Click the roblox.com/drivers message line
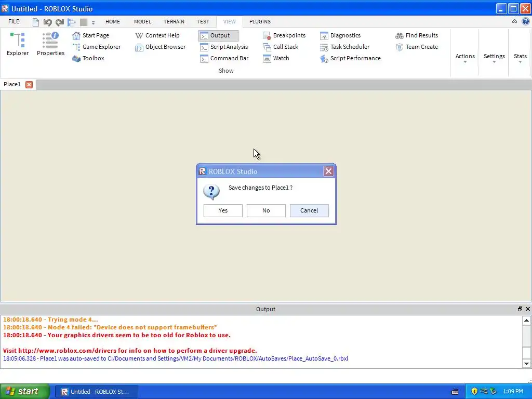The height and width of the screenshot is (399, 532). (x=130, y=351)
